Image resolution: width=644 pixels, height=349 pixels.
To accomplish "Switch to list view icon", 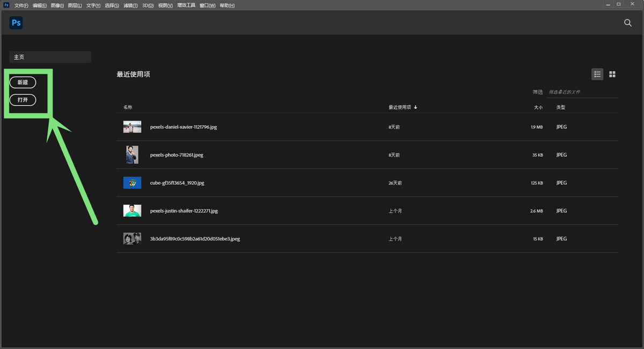I will click(597, 74).
